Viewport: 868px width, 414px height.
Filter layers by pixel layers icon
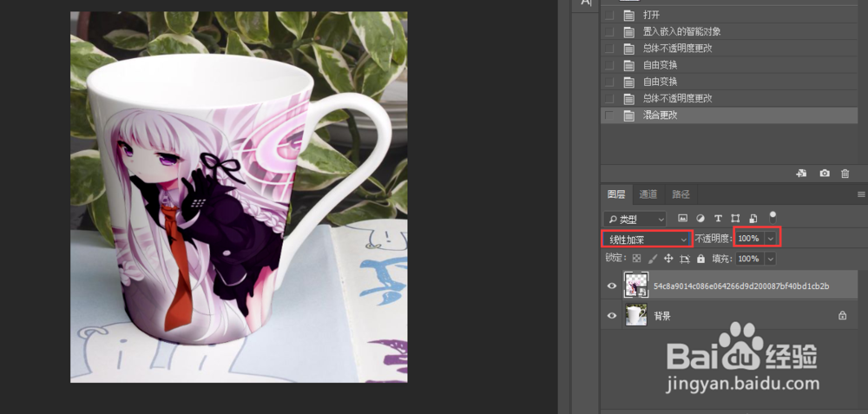pyautogui.click(x=682, y=218)
